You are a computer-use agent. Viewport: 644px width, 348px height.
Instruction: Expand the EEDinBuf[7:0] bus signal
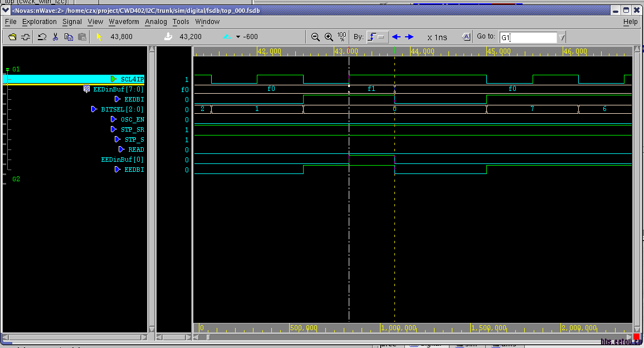tap(86, 89)
